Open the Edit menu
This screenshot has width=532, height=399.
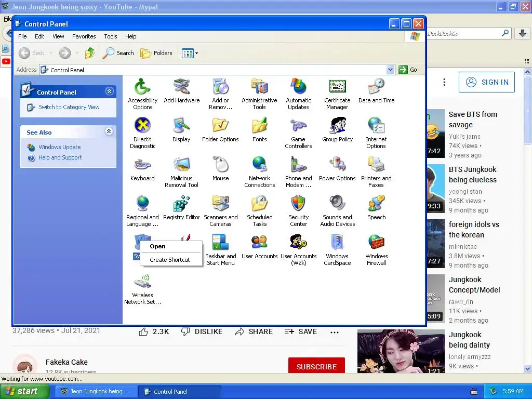[x=39, y=36]
